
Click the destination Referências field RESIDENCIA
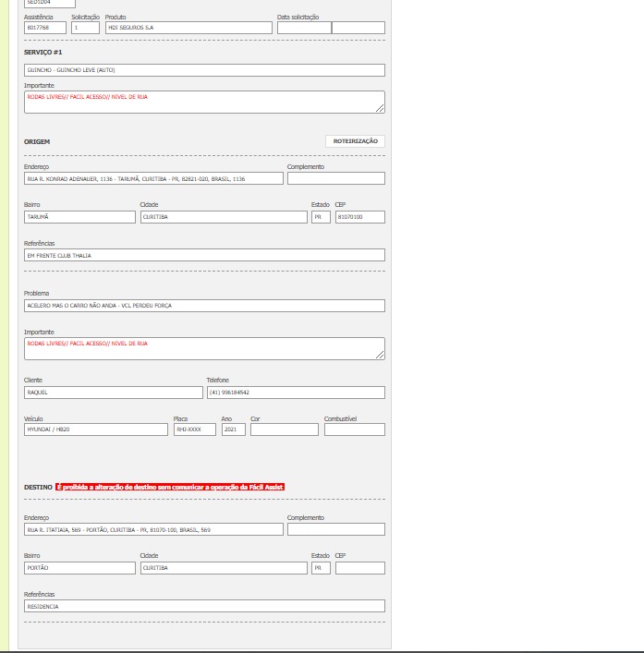click(204, 607)
